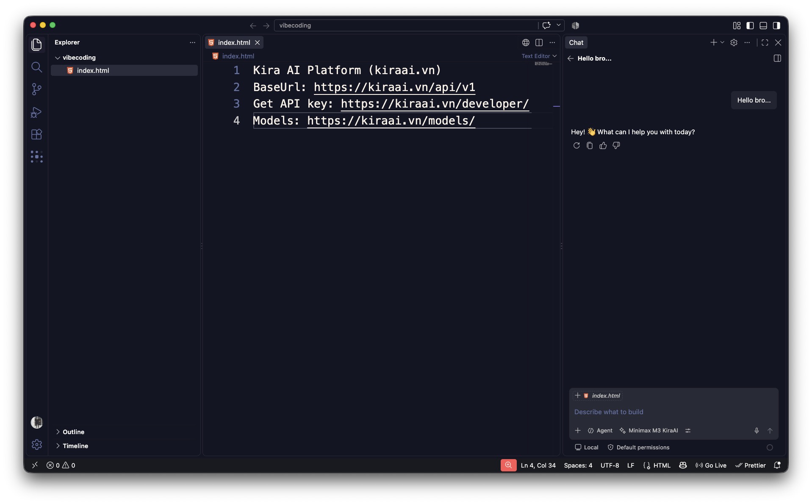Open the new chat dropdown arrow
The height and width of the screenshot is (504, 812).
pos(722,42)
